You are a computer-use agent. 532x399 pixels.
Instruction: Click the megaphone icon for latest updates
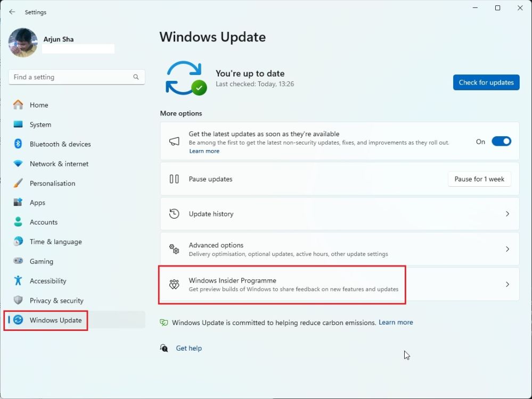pyautogui.click(x=174, y=142)
